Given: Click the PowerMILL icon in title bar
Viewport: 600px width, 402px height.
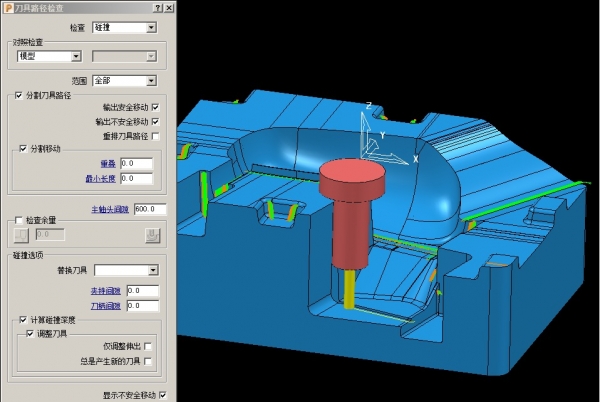Looking at the screenshot, I should point(8,7).
